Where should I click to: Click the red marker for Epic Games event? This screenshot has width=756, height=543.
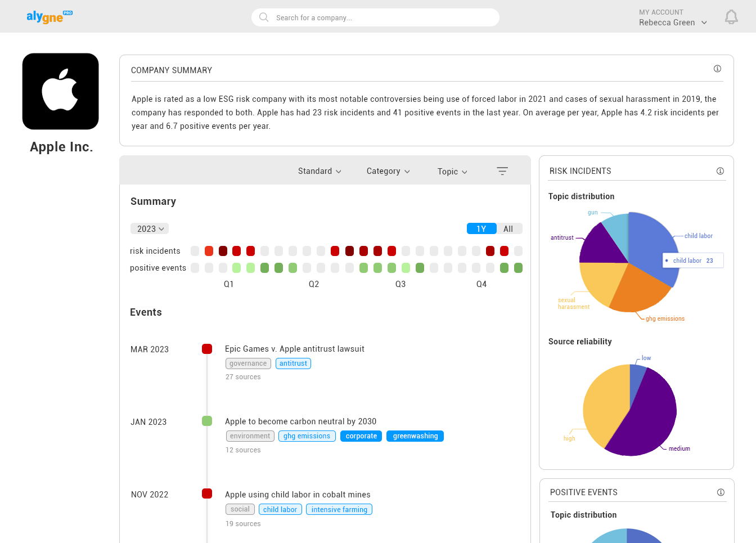coord(207,349)
